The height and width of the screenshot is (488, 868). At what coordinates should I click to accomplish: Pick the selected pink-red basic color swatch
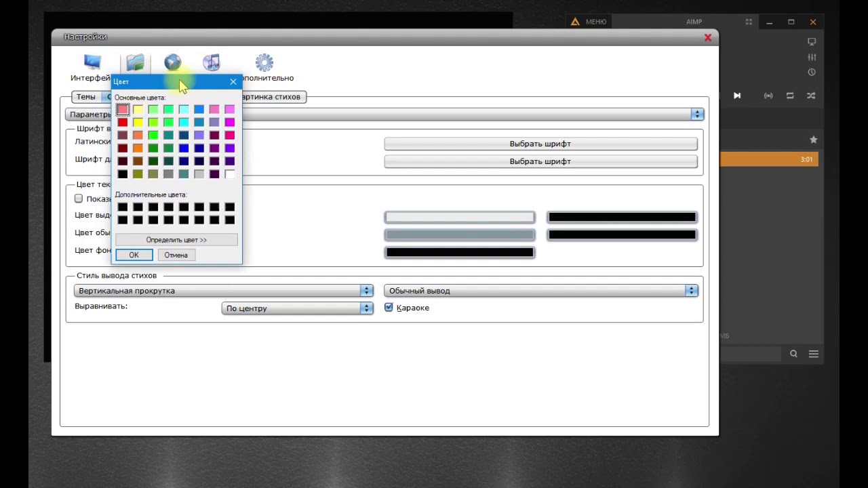pos(123,109)
